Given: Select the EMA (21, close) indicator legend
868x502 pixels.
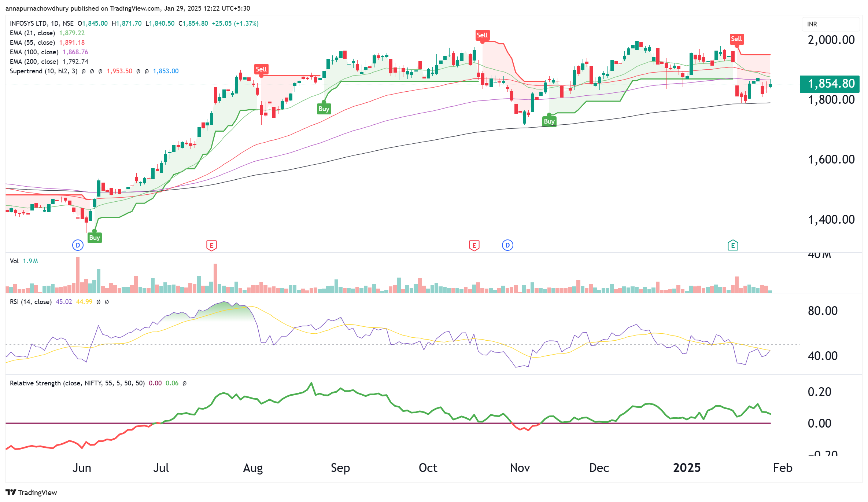Looking at the screenshot, I should (32, 33).
